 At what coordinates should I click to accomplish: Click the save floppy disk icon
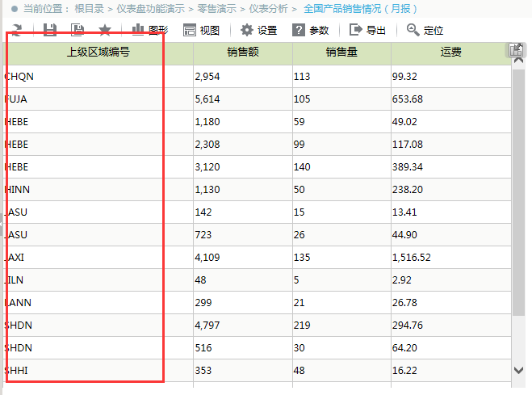[50, 30]
